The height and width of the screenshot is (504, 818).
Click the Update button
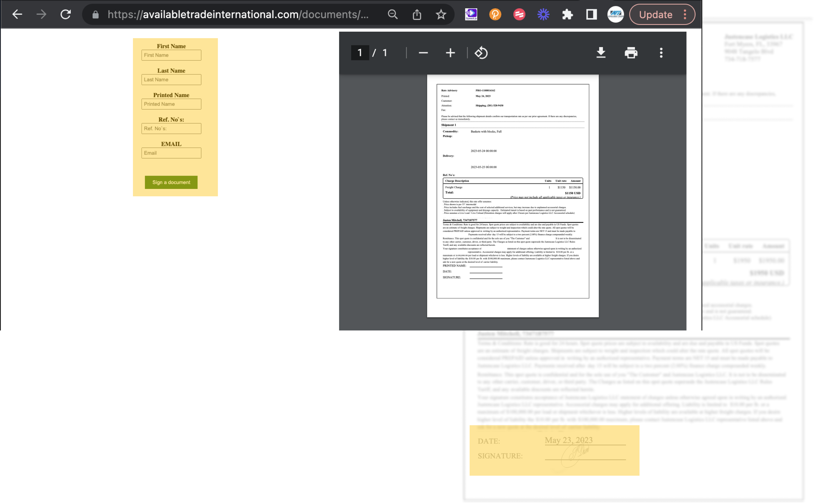[655, 14]
